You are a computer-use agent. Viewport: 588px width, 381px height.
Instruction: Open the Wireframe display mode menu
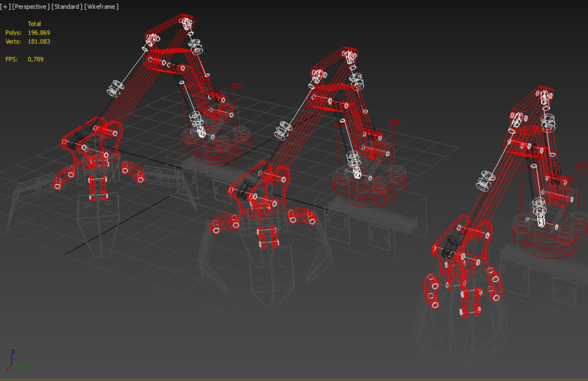[x=101, y=7]
